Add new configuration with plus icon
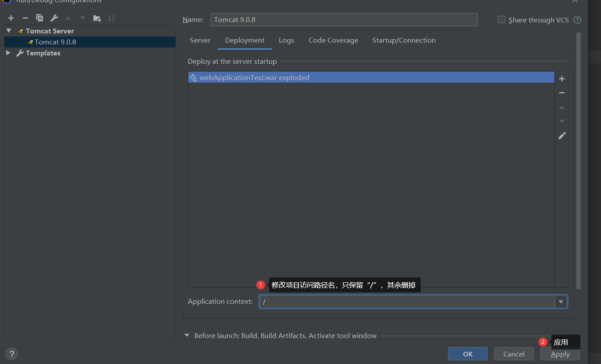This screenshot has height=364, width=601. pos(11,18)
